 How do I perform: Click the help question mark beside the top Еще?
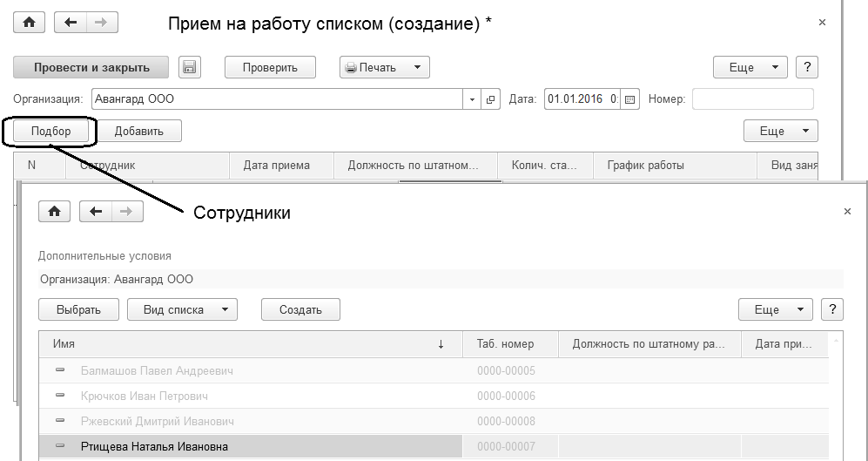click(x=808, y=68)
